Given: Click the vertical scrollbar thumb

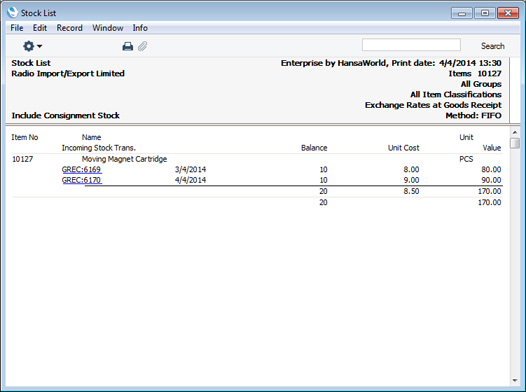Looking at the screenshot, I should 515,143.
